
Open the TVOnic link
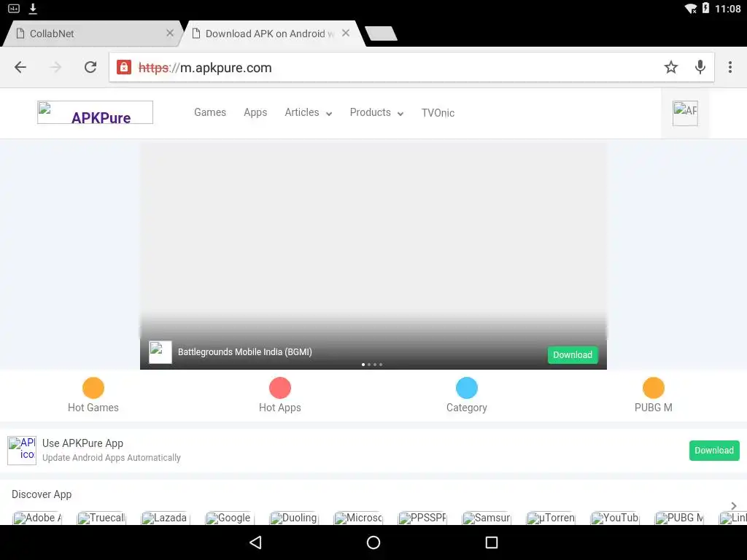[x=438, y=113]
